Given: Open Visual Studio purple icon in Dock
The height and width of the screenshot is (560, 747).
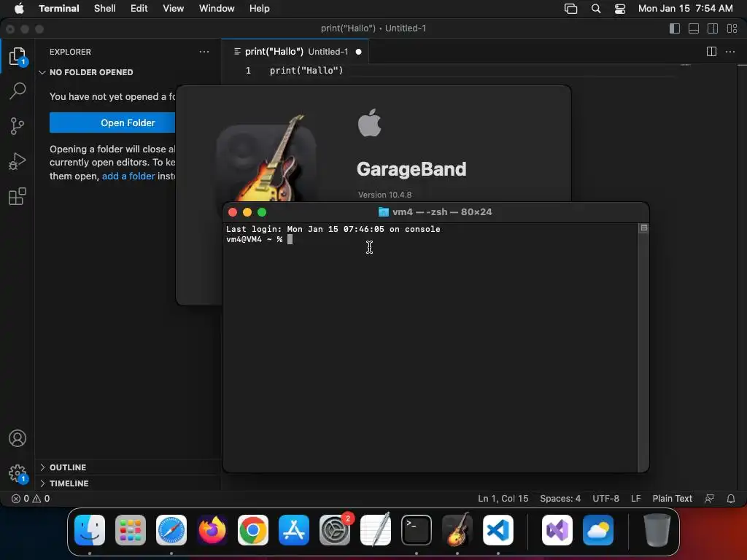Looking at the screenshot, I should coord(557,530).
